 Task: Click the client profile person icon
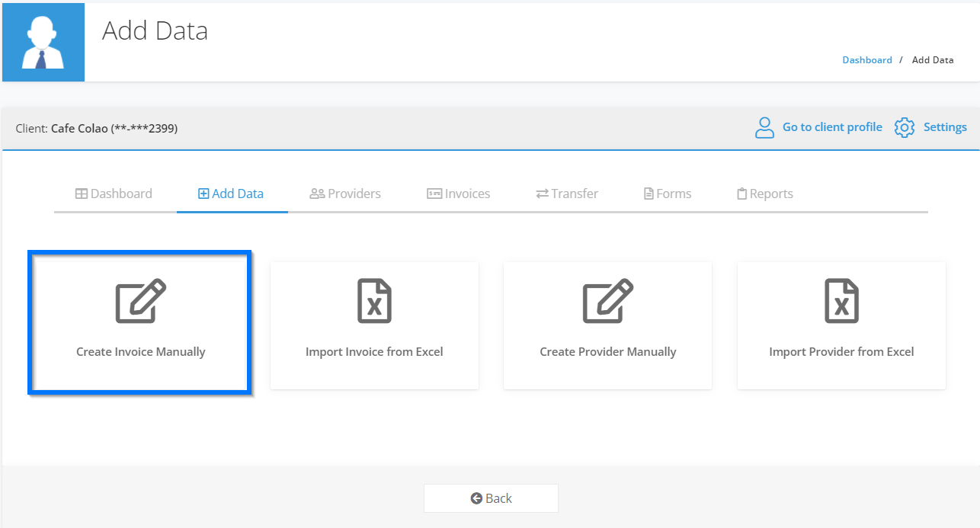pyautogui.click(x=764, y=127)
